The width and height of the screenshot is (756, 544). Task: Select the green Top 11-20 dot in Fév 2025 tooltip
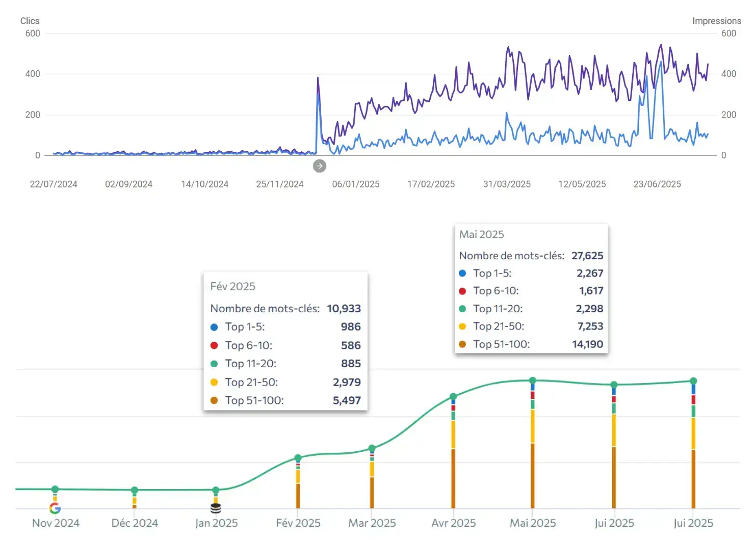[x=214, y=364]
